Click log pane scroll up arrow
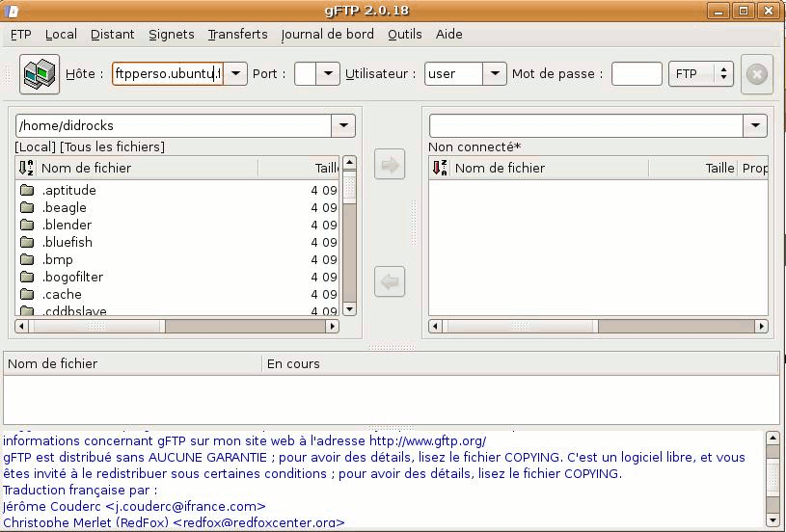Screen dimensions: 786x532 point(772,439)
